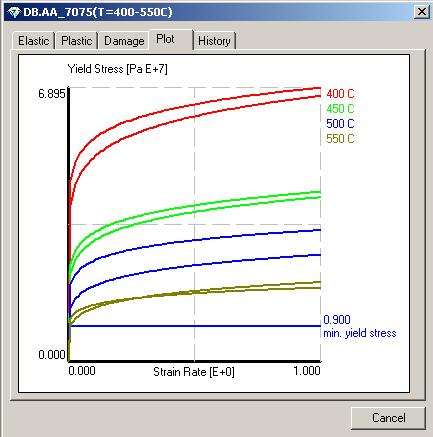The image size is (433, 437).
Task: Click the 6.895 y-axis maximum value
Action: click(x=52, y=94)
